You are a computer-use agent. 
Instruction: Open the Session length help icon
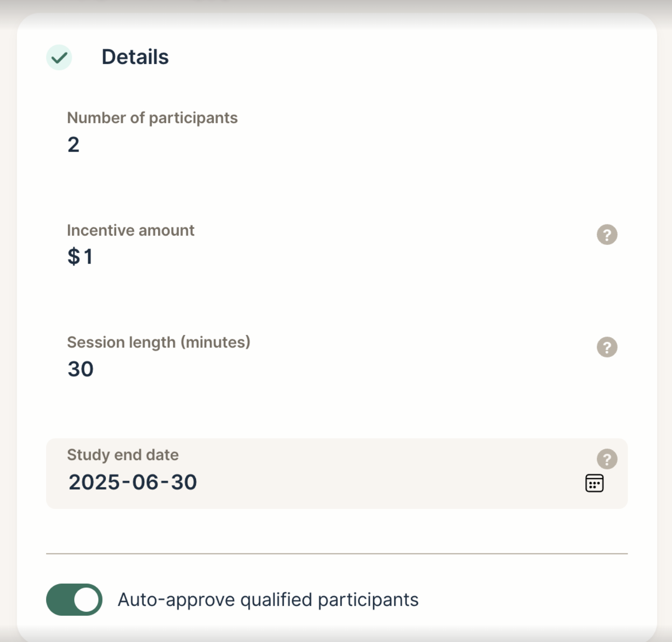point(607,347)
